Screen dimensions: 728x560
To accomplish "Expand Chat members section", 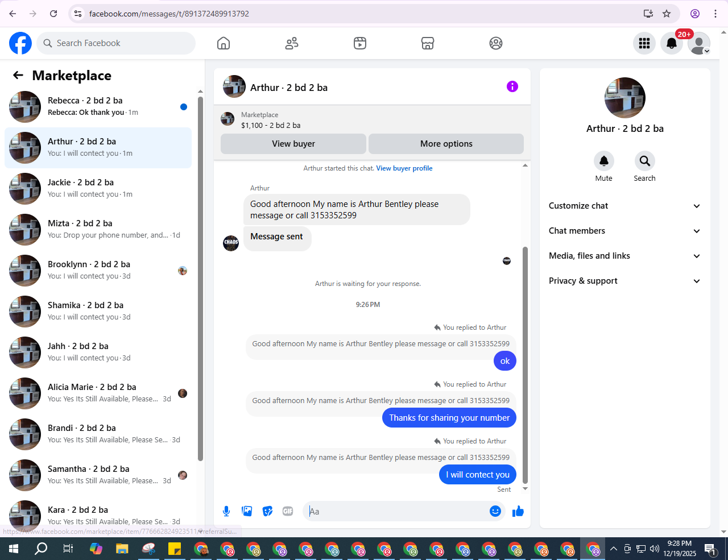I will tap(624, 231).
